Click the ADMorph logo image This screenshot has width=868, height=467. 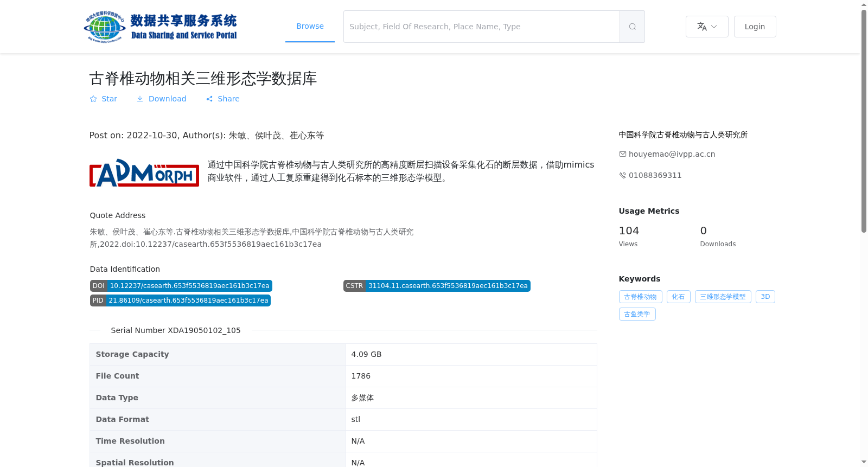click(x=144, y=172)
